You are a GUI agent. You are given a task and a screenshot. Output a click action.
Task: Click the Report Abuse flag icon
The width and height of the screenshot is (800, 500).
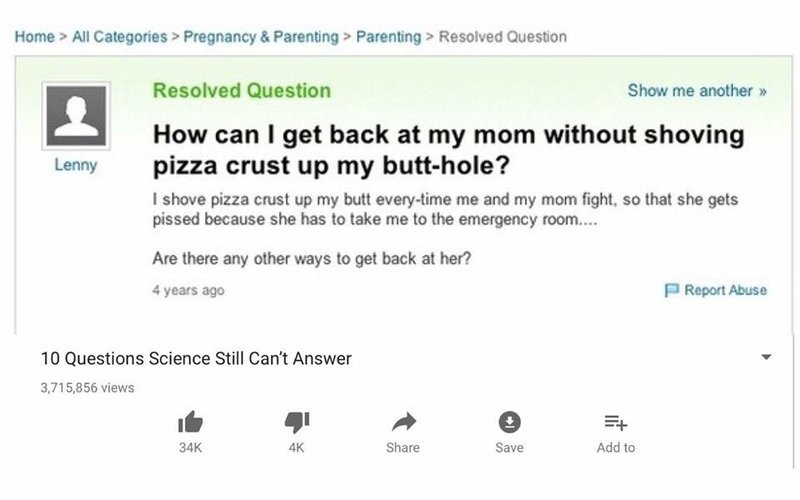(x=671, y=290)
